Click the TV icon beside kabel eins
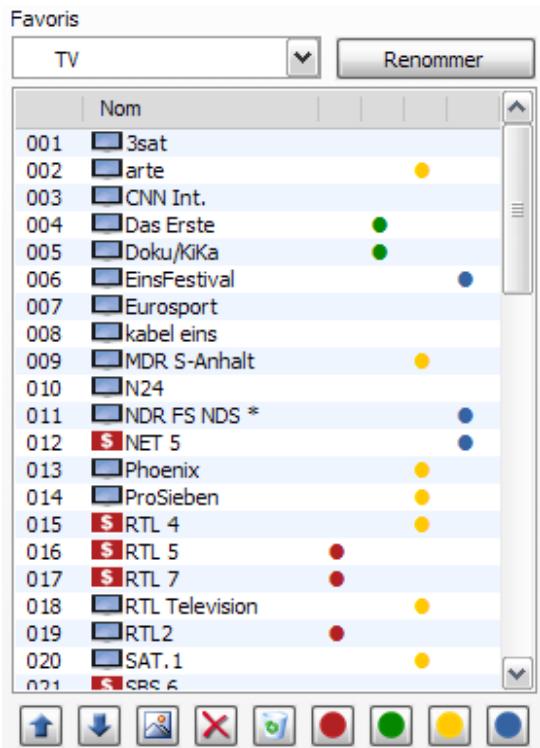Viewport: 540px width, 748px height. tap(106, 333)
